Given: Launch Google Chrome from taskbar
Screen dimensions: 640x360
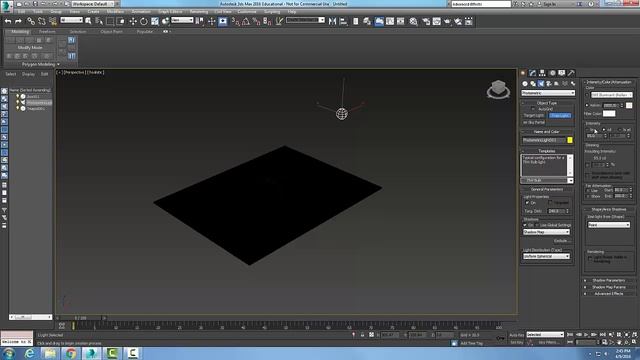Looking at the screenshot, I should click(x=71, y=353).
